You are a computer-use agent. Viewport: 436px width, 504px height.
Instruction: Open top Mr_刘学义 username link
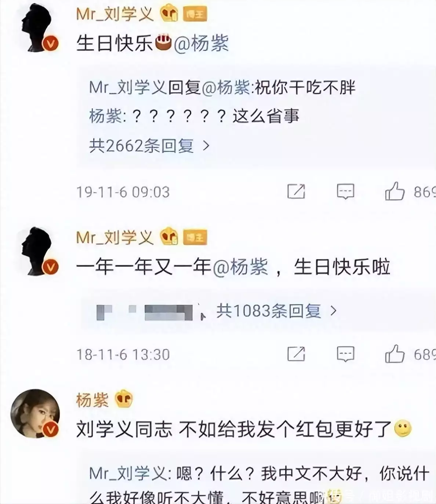[x=115, y=14]
